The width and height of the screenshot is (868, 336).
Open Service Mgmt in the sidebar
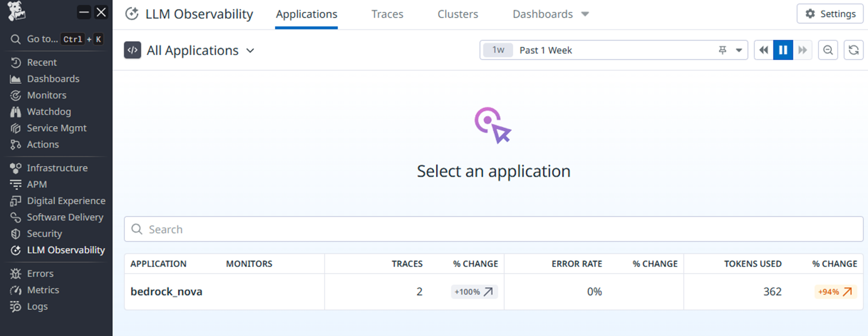[x=57, y=128]
